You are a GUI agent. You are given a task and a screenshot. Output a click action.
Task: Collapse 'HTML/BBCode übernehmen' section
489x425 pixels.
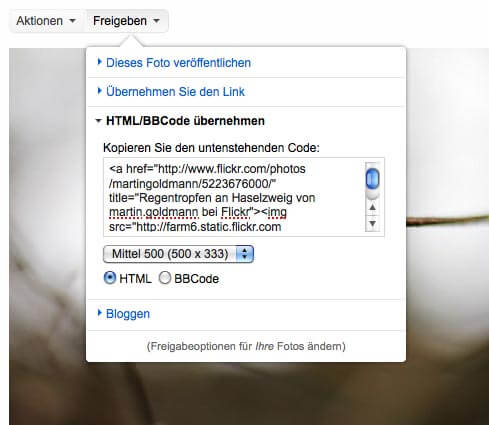point(180,121)
